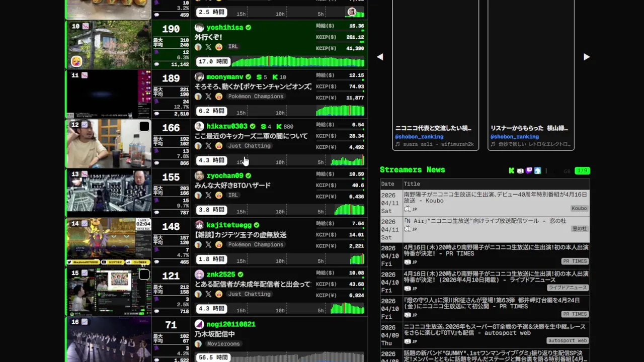Click the Movierooms tag in nogi20110821's row
This screenshot has width=644, height=362.
223,344
